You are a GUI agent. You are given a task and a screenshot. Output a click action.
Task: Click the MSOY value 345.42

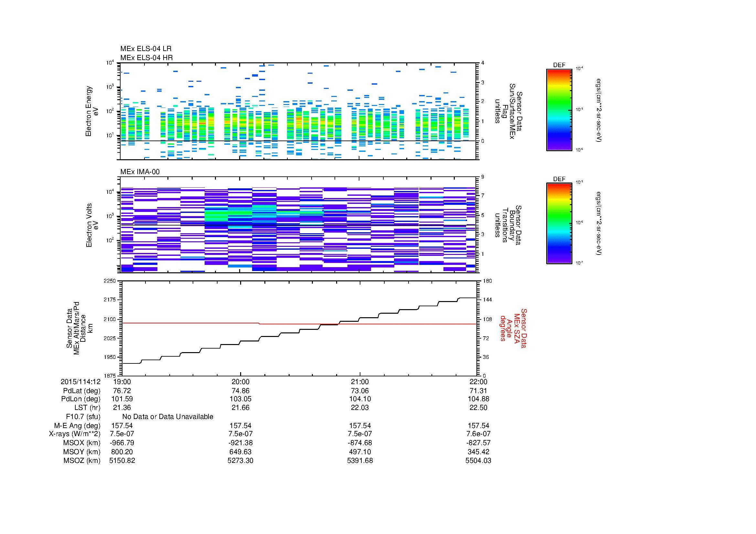[x=478, y=452]
